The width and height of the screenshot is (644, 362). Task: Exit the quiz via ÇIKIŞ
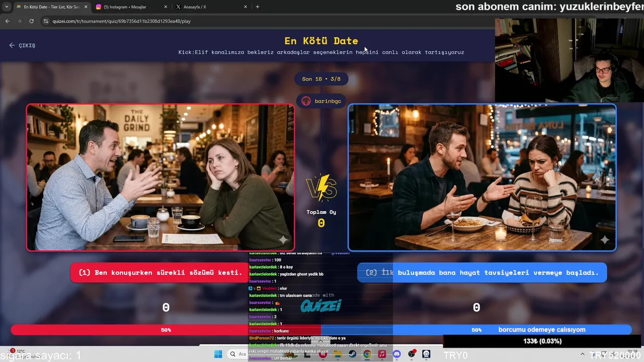22,45
